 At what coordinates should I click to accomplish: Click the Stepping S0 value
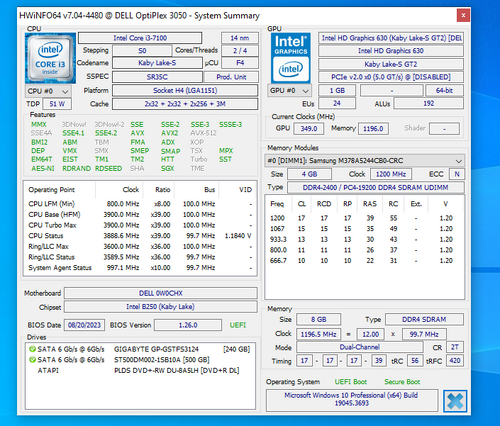[142, 51]
